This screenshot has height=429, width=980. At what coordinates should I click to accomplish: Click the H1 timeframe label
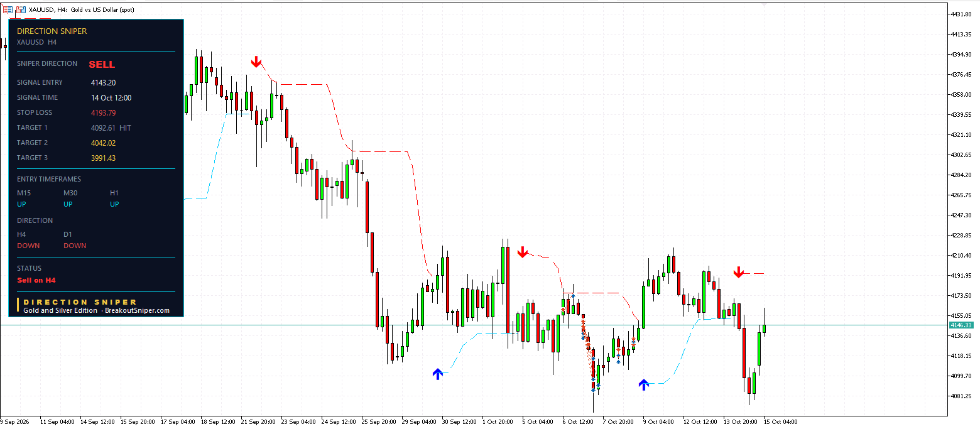[114, 193]
